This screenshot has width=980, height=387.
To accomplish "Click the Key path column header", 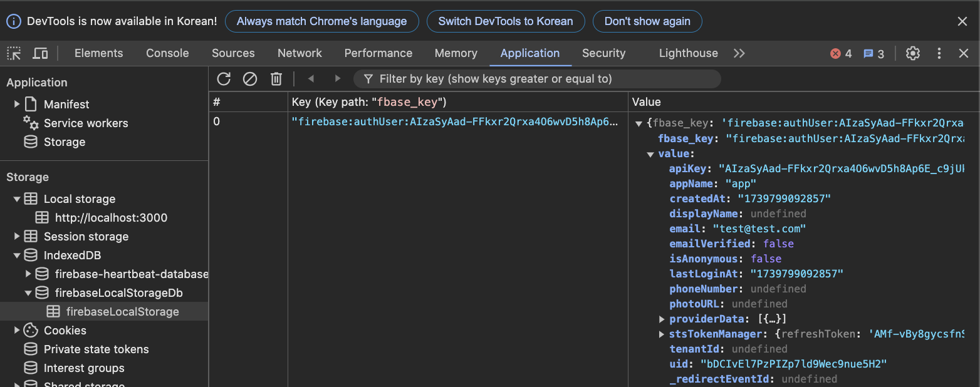I will tap(457, 101).
